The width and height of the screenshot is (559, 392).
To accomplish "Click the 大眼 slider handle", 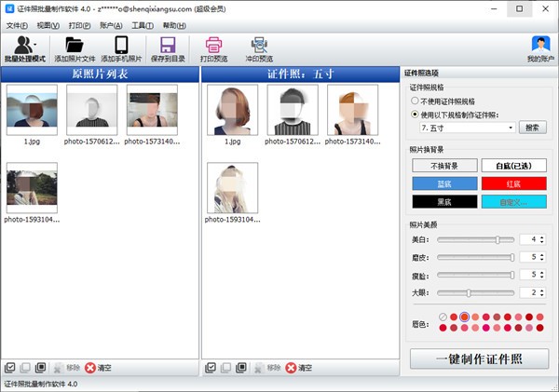I will pyautogui.click(x=469, y=293).
